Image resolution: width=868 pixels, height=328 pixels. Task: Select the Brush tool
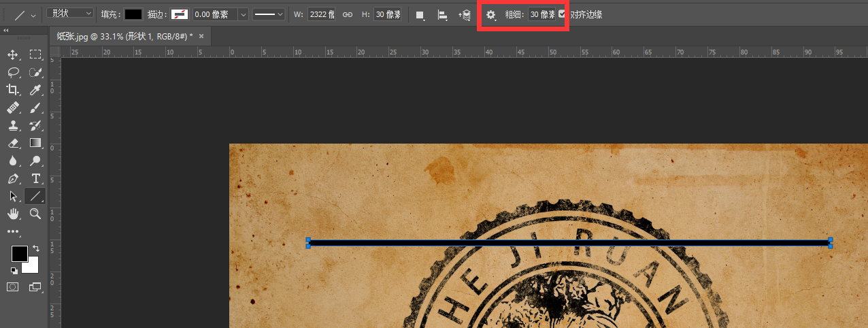click(x=35, y=108)
